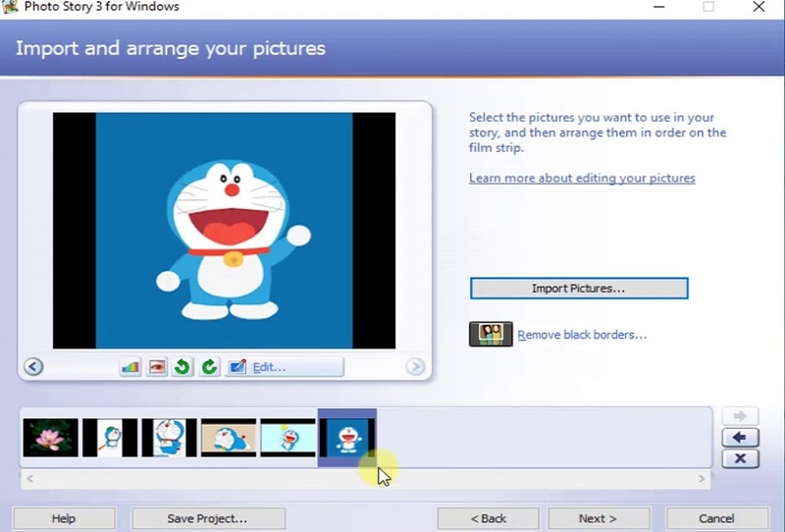Click the Correct Red Eye icon

157,367
